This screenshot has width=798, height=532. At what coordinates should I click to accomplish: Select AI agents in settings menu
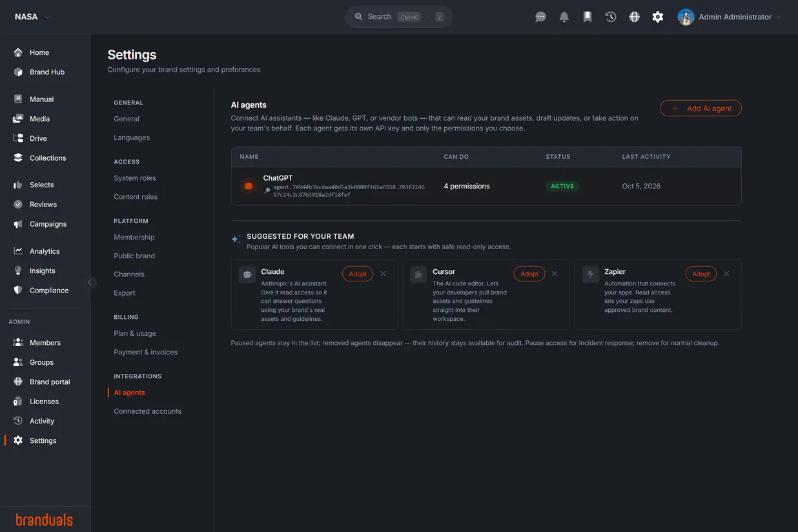129,393
